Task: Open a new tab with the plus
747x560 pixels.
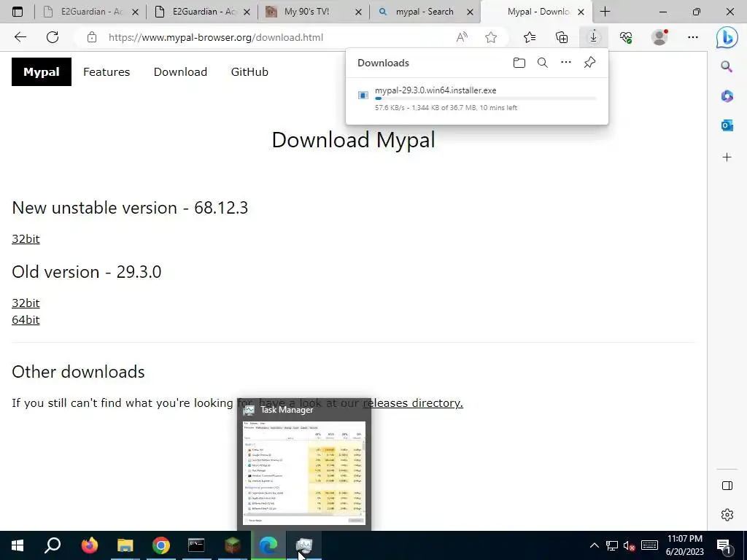Action: click(x=605, y=12)
